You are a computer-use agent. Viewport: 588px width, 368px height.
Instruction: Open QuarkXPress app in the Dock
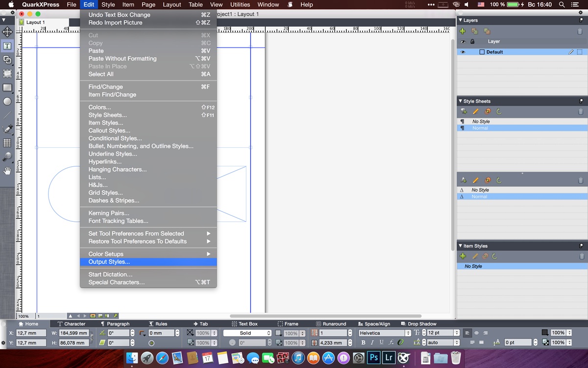[x=404, y=357]
